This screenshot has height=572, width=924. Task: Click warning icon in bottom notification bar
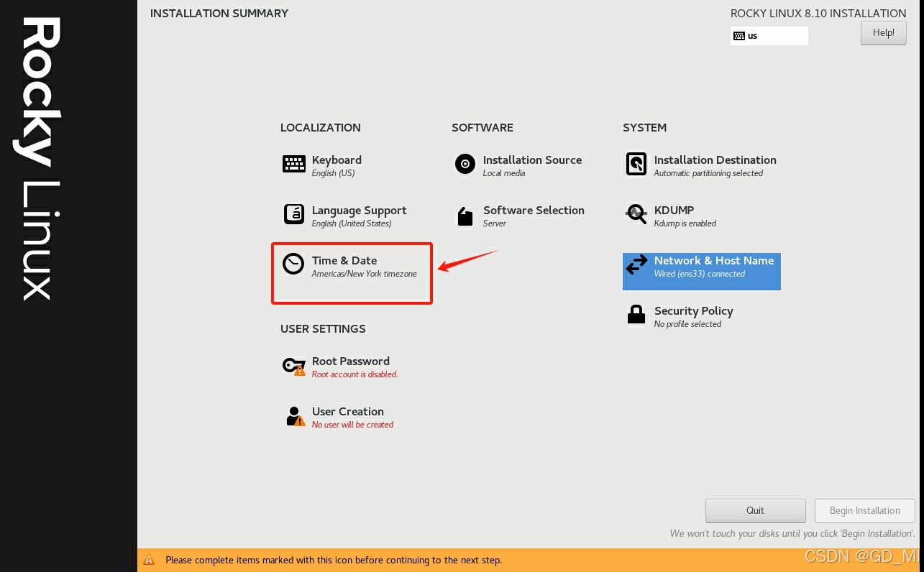[x=149, y=560]
